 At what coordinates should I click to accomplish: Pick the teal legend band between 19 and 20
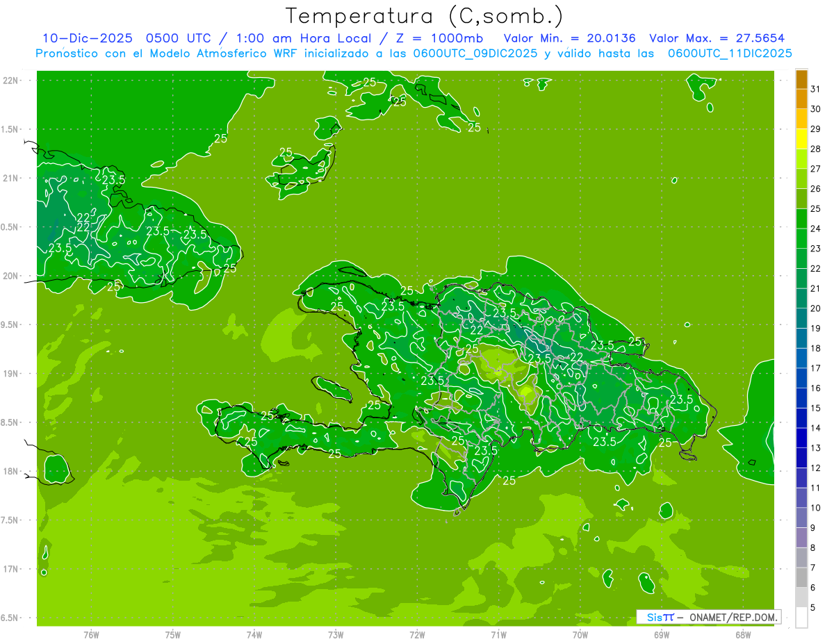pos(801,320)
